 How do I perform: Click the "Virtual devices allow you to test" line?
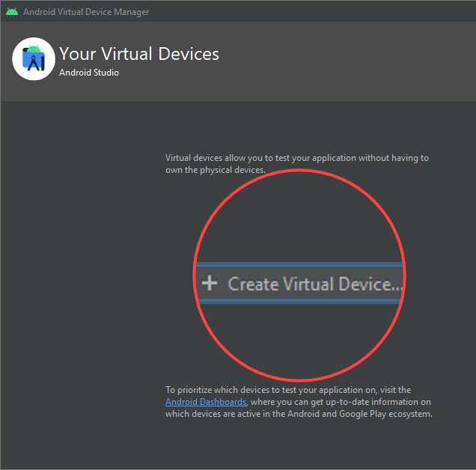point(296,158)
